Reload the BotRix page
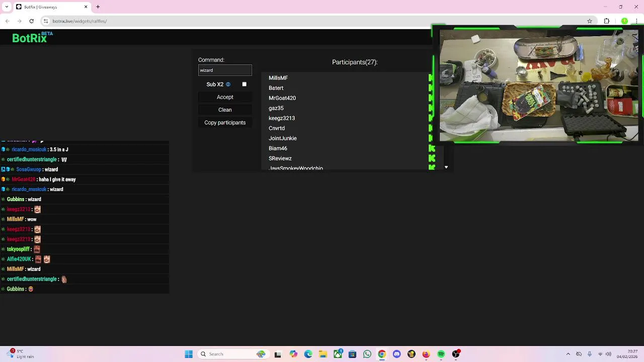This screenshot has width=644, height=362. (31, 21)
